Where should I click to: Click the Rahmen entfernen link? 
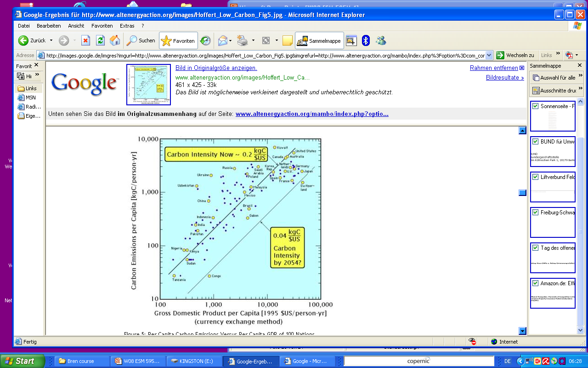494,68
